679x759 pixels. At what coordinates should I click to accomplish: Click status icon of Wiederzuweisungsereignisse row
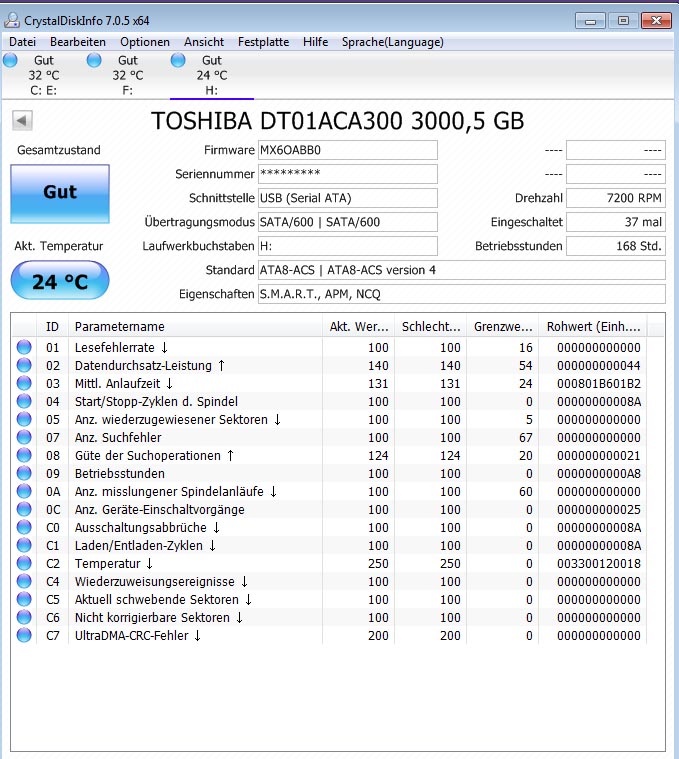point(24,581)
